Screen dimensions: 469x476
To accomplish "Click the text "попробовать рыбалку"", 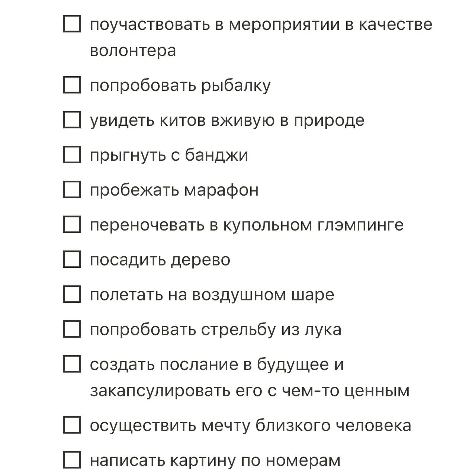I will click(x=180, y=86).
